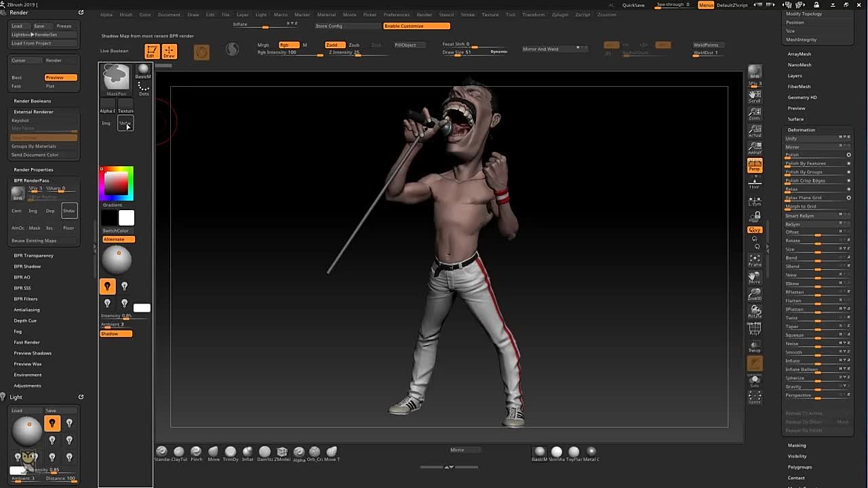Enable Preview render mode
Image resolution: width=868 pixels, height=488 pixels.
click(60, 77)
